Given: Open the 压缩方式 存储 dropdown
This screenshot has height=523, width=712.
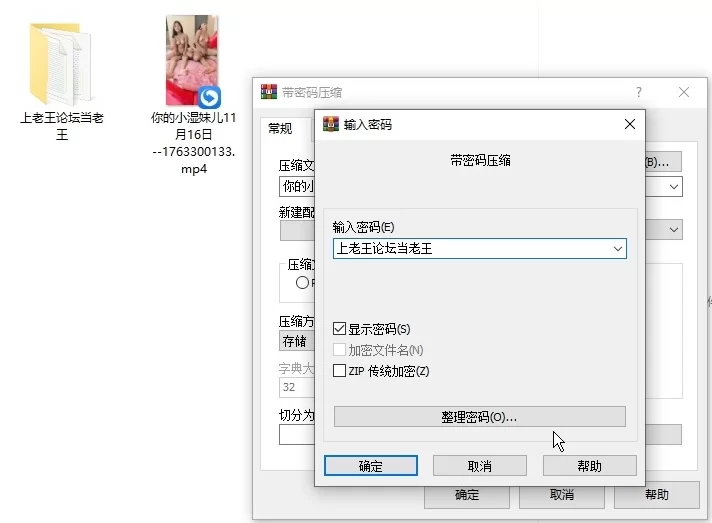Looking at the screenshot, I should pos(294,341).
